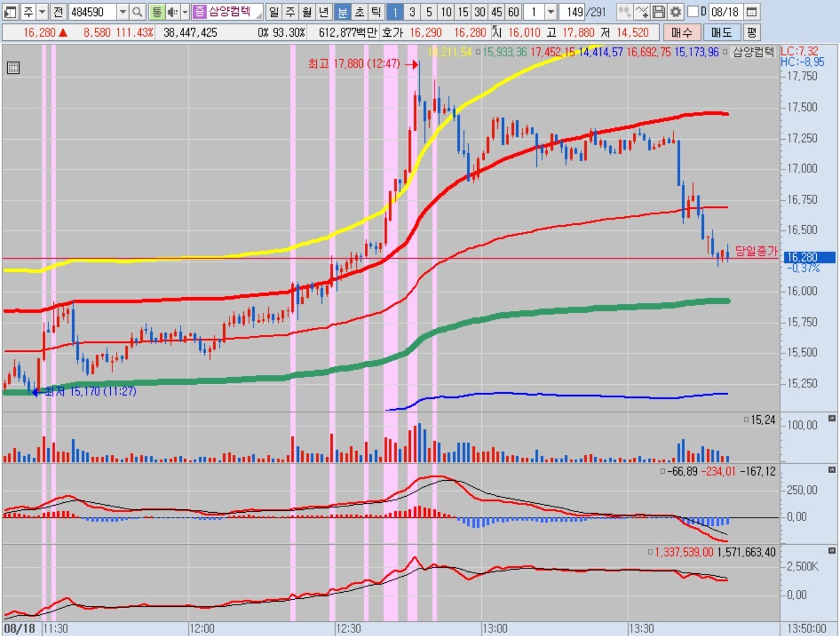
Task: Click the purple 증 badge icon
Action: click(x=199, y=11)
